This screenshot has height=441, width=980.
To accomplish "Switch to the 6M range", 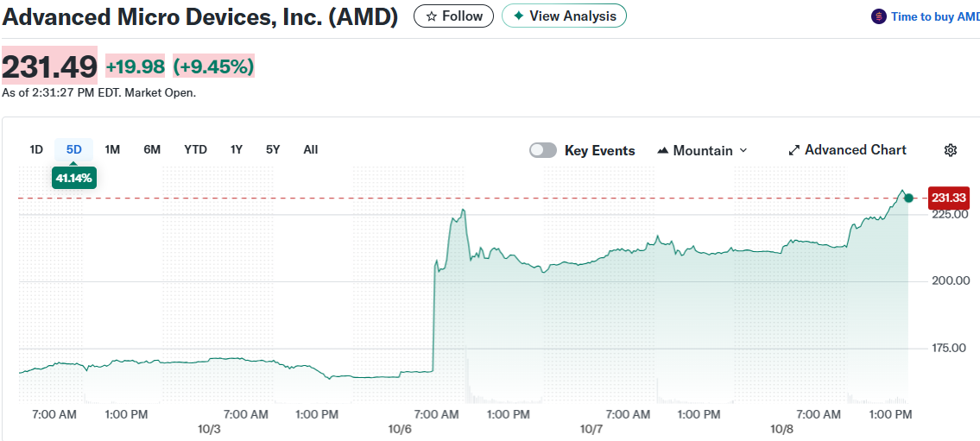I will click(152, 149).
